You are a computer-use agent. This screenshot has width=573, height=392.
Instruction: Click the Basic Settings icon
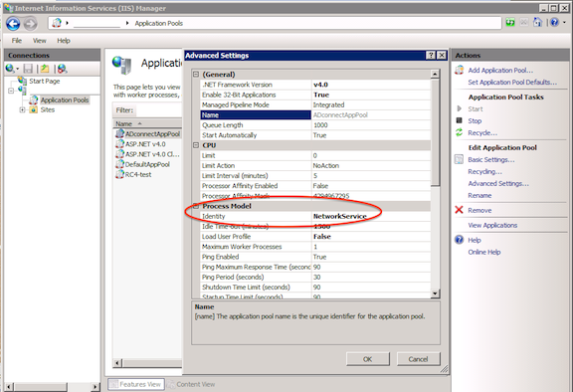tap(459, 159)
